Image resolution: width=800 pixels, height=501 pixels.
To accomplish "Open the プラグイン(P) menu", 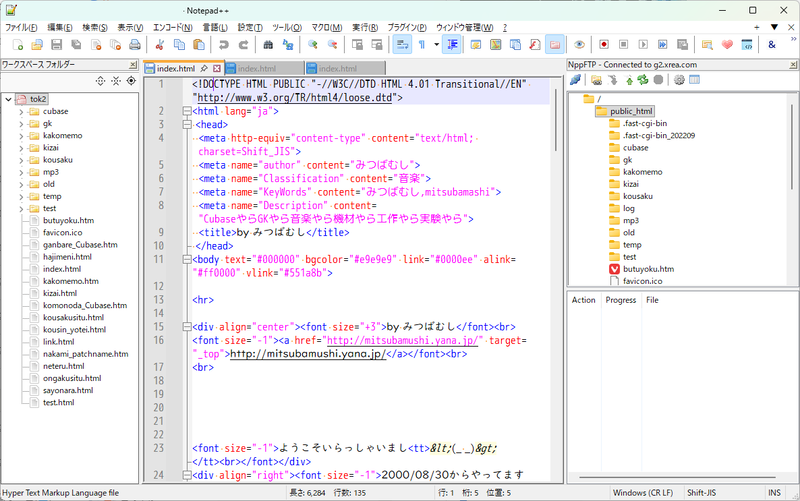I will coord(407,28).
